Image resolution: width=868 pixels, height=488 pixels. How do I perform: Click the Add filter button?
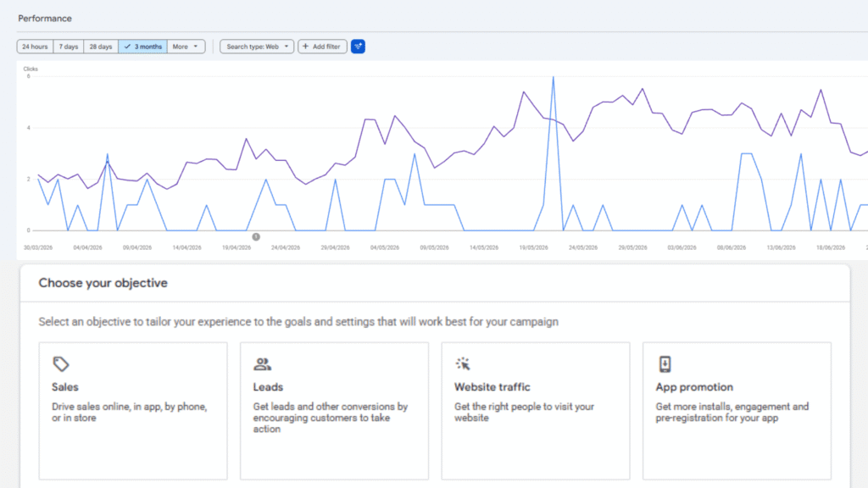point(322,47)
